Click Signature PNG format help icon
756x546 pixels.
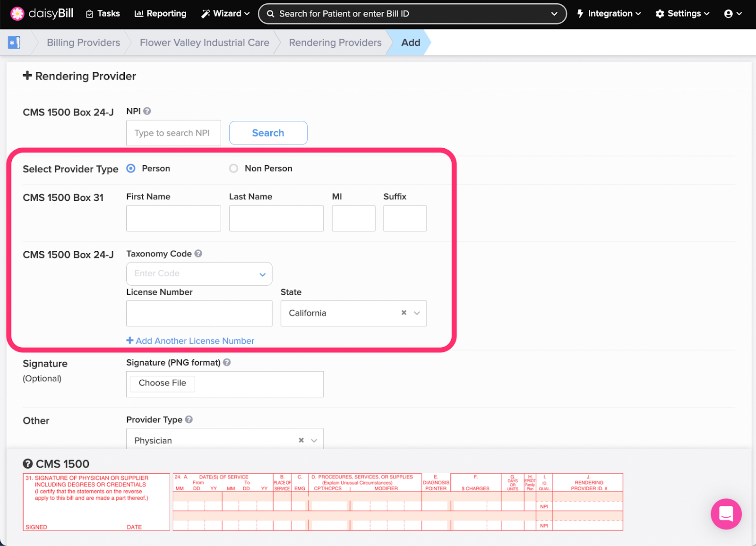coord(227,362)
